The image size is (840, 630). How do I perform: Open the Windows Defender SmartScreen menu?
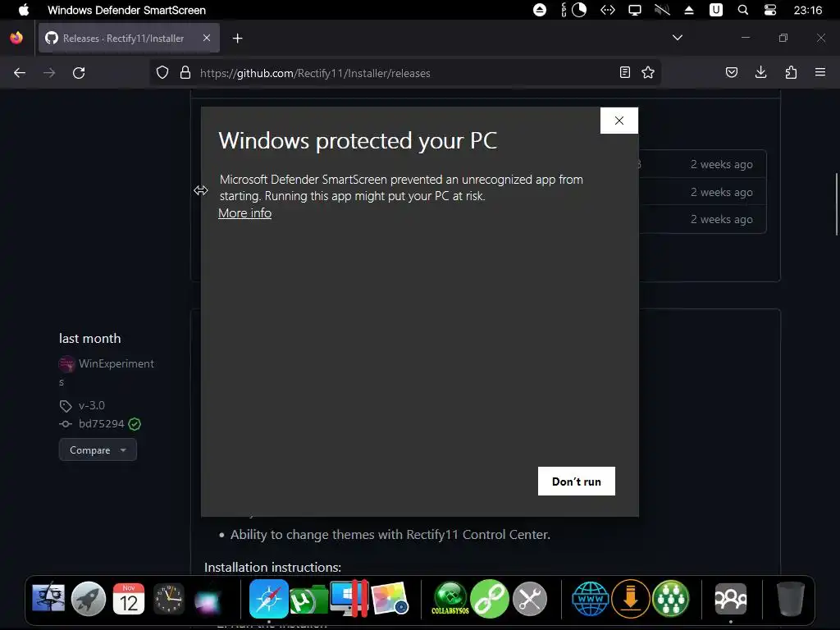point(126,10)
